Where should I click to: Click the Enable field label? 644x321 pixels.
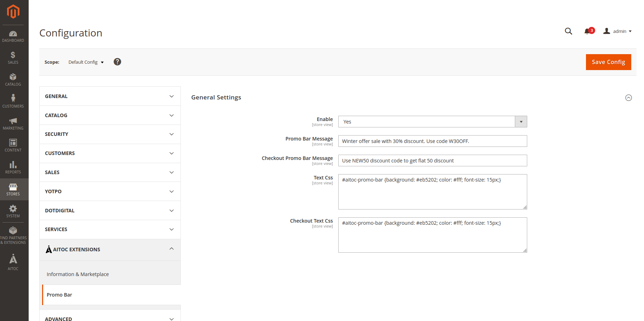point(324,119)
